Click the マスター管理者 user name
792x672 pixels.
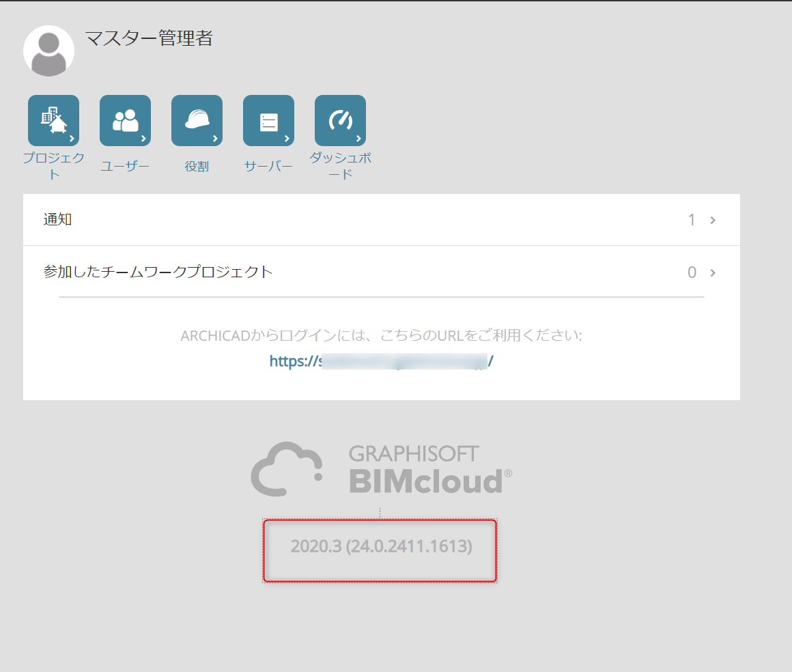click(x=149, y=38)
